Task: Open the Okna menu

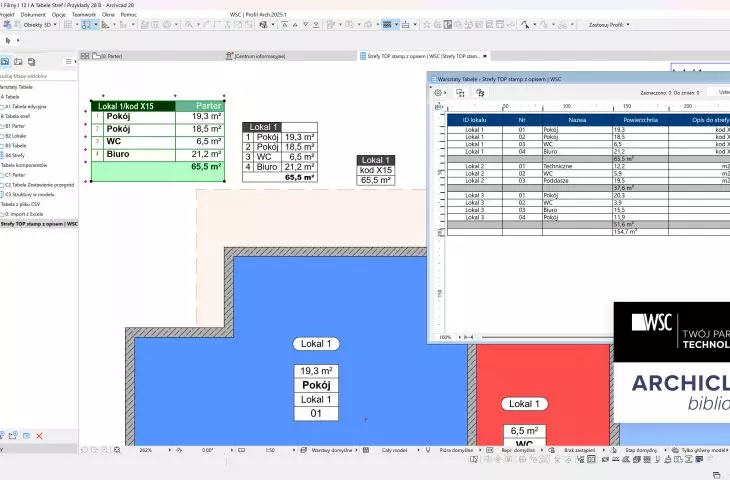Action: 108,14
